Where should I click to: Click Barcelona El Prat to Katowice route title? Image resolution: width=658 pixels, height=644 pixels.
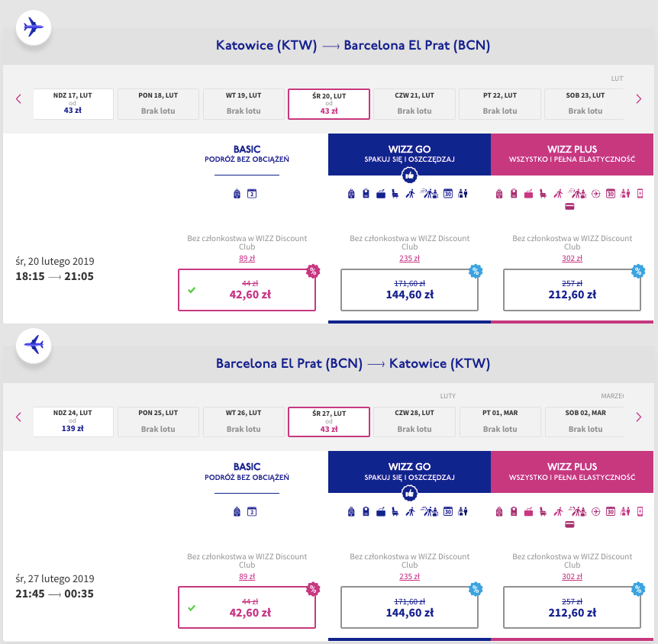tap(353, 363)
